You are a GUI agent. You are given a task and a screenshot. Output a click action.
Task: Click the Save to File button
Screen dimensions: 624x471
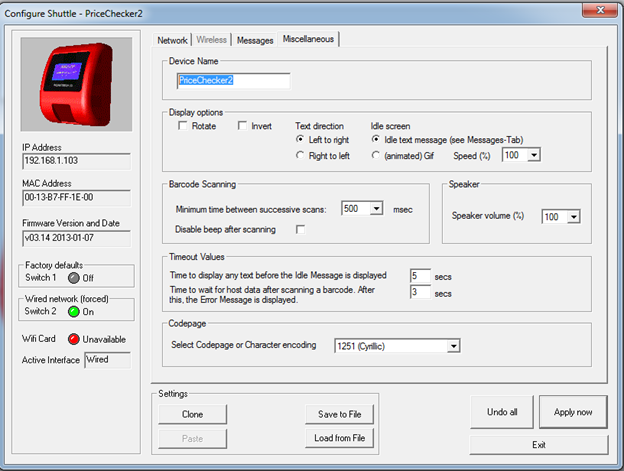point(339,414)
